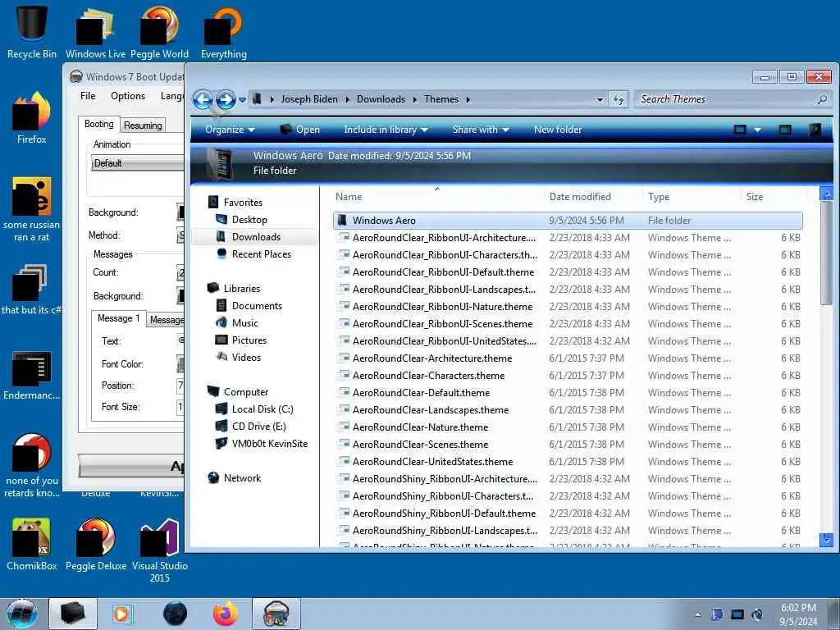Open the recent pages dropdown arrow
The height and width of the screenshot is (630, 840).
242,99
